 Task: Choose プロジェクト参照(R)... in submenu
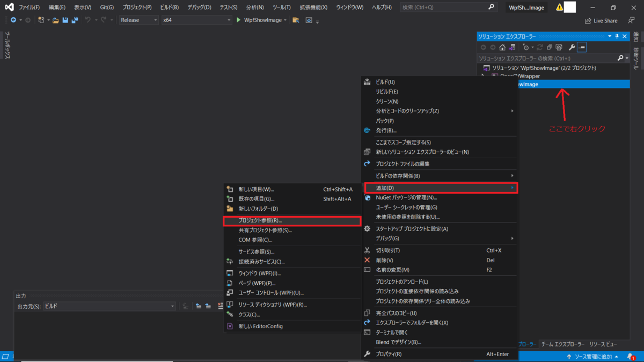click(x=292, y=220)
